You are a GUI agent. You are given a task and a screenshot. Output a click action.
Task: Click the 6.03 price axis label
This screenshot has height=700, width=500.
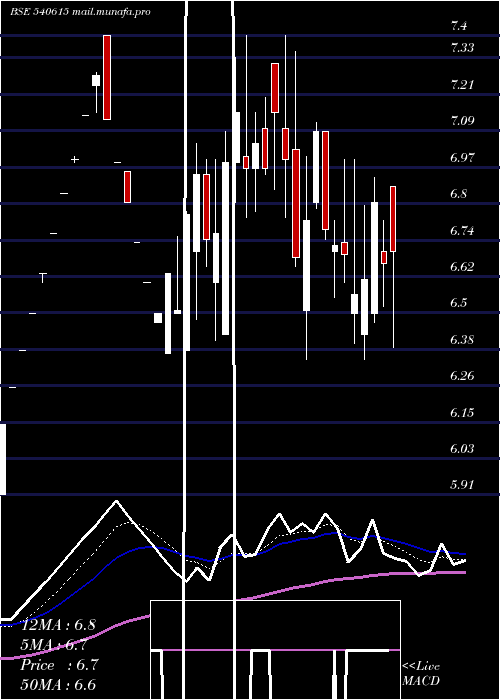(462, 449)
